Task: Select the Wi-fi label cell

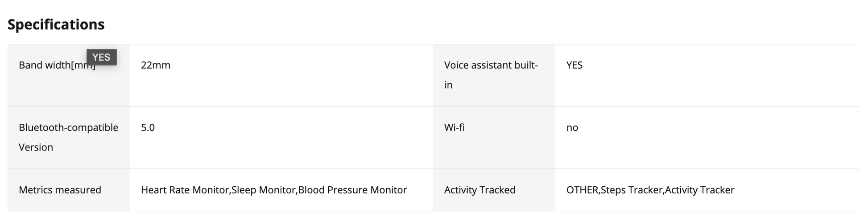Action: [x=494, y=138]
